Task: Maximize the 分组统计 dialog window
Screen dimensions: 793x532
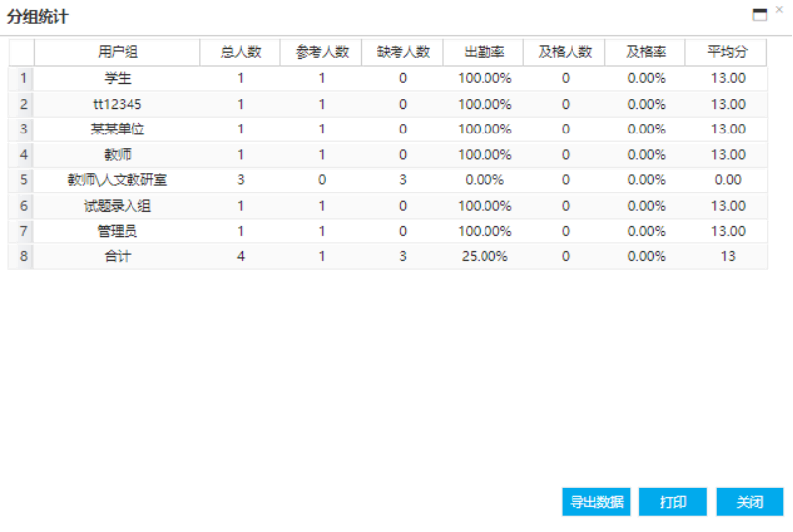Action: [x=760, y=14]
